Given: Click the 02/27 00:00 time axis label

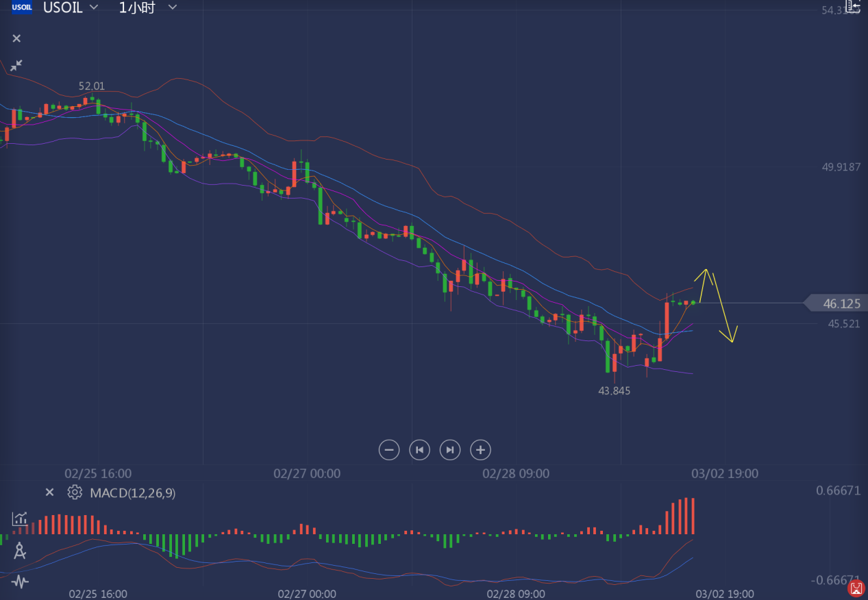Looking at the screenshot, I should pos(307,473).
